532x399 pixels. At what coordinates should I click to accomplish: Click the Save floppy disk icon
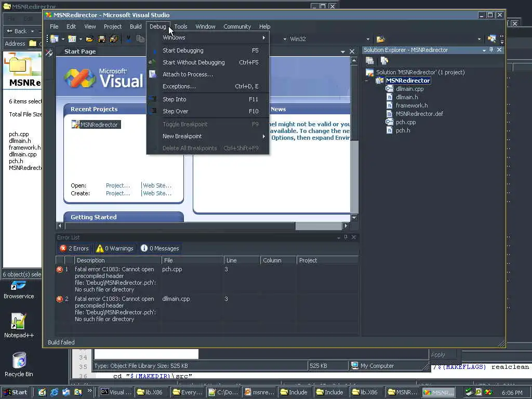[101, 39]
